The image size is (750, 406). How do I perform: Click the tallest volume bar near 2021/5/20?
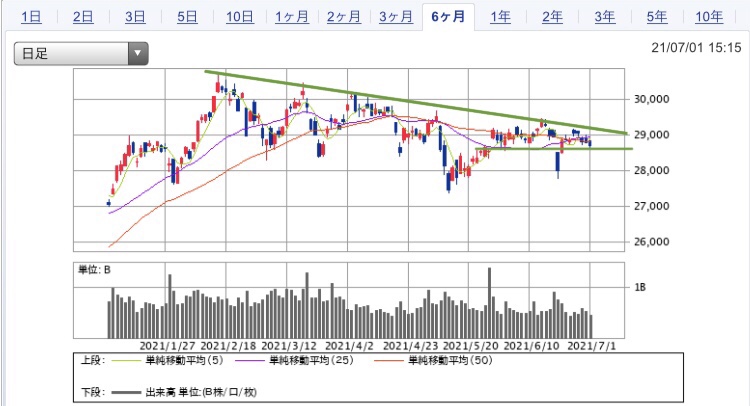(x=489, y=303)
